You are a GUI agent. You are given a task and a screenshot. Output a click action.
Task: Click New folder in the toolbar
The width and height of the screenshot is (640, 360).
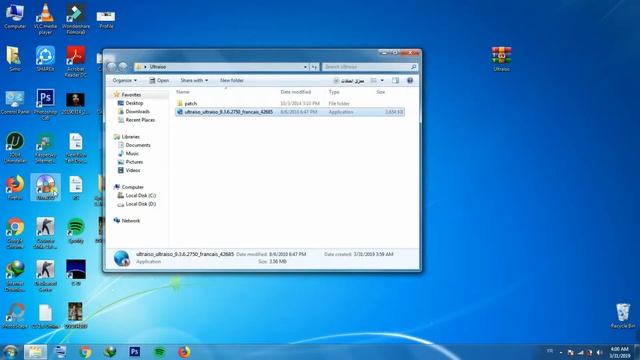pyautogui.click(x=232, y=80)
